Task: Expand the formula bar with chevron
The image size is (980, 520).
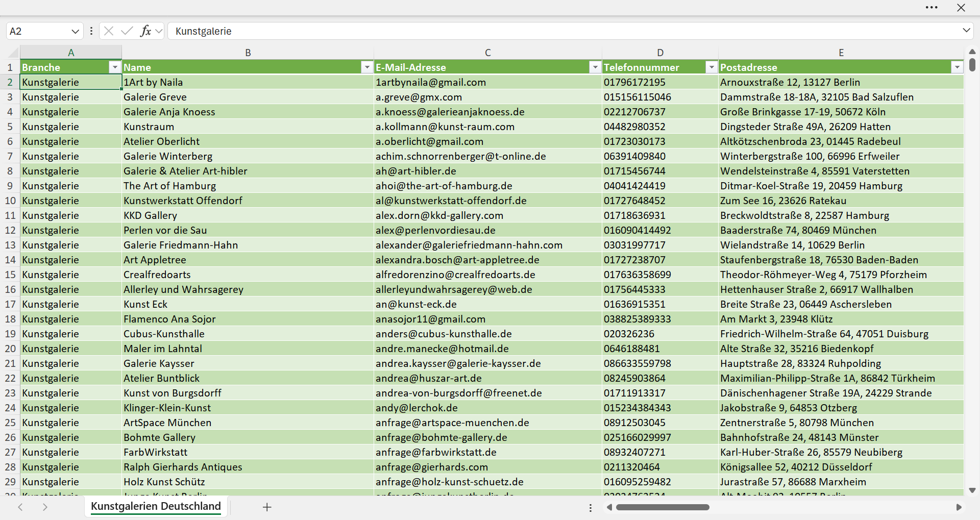Action: pyautogui.click(x=966, y=31)
